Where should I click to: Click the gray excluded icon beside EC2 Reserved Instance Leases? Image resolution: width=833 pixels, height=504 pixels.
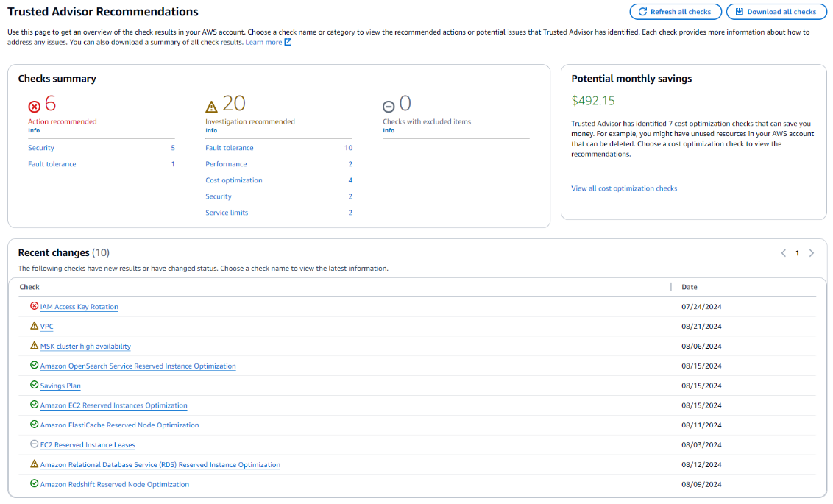(34, 444)
